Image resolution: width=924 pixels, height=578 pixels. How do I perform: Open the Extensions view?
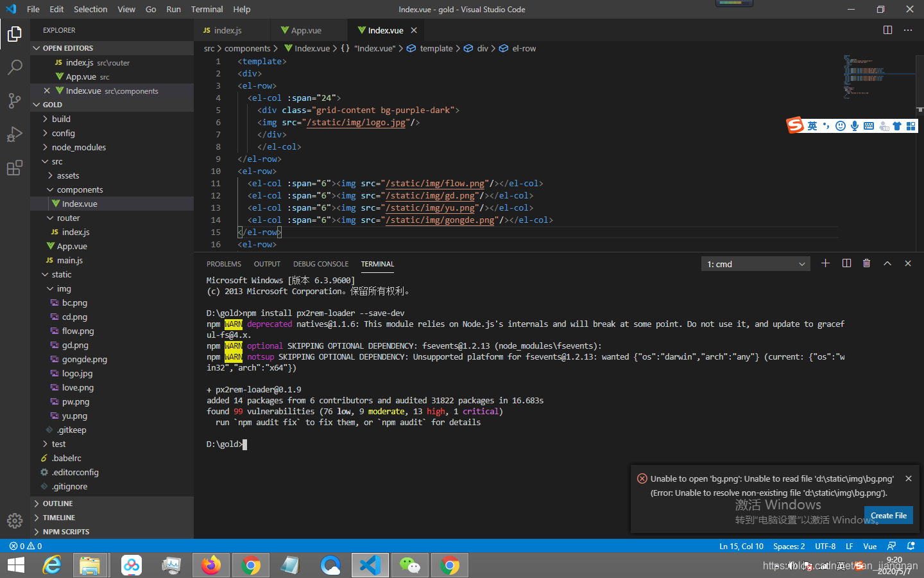tap(15, 168)
